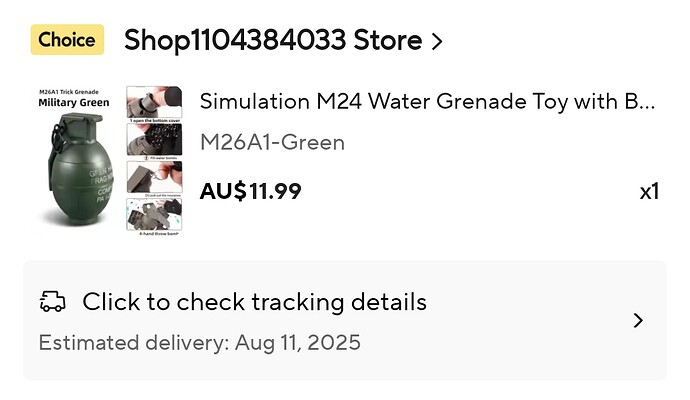View the open bottom cover step thumbnail
Screen dimensions: 690x400
click(154, 102)
